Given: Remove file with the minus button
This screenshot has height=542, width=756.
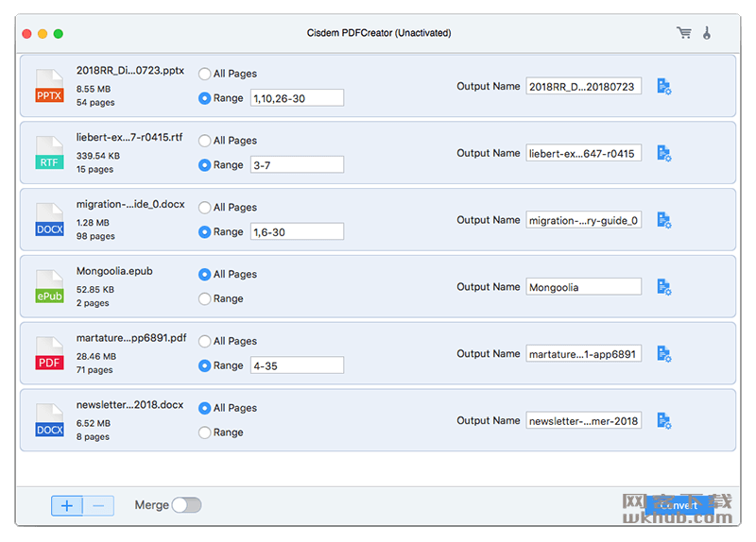Looking at the screenshot, I should (x=98, y=506).
